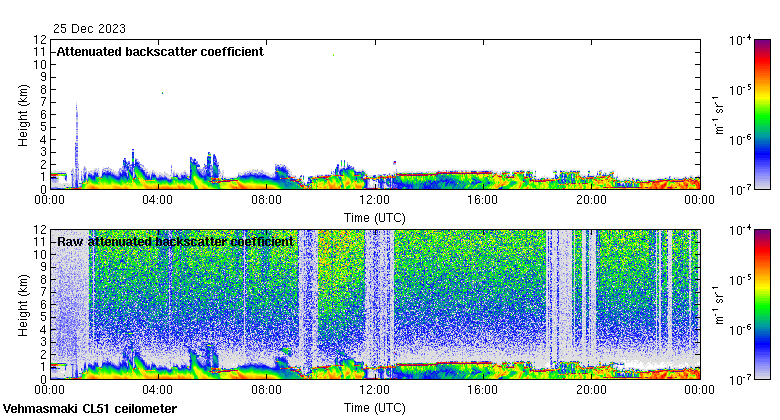This screenshot has height=420, width=780.
Task: Click the 10^-6 label on lower colorbar
Action: pyautogui.click(x=740, y=330)
